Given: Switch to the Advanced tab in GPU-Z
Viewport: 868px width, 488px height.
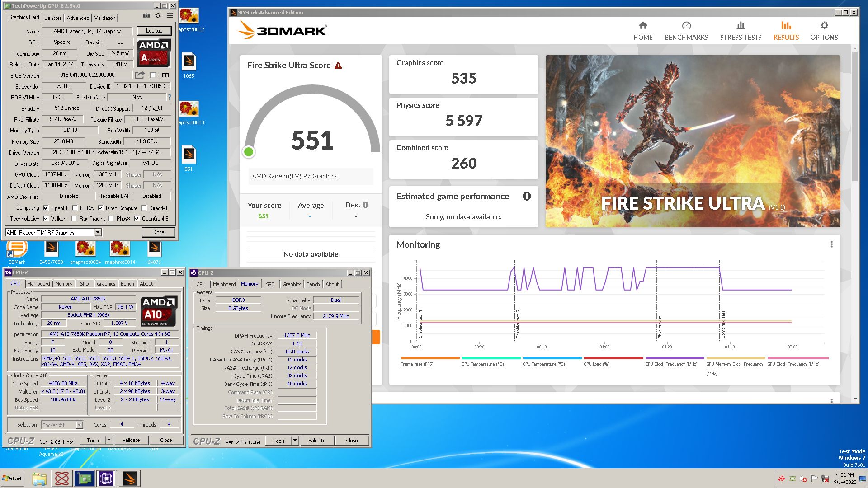Looking at the screenshot, I should point(78,18).
